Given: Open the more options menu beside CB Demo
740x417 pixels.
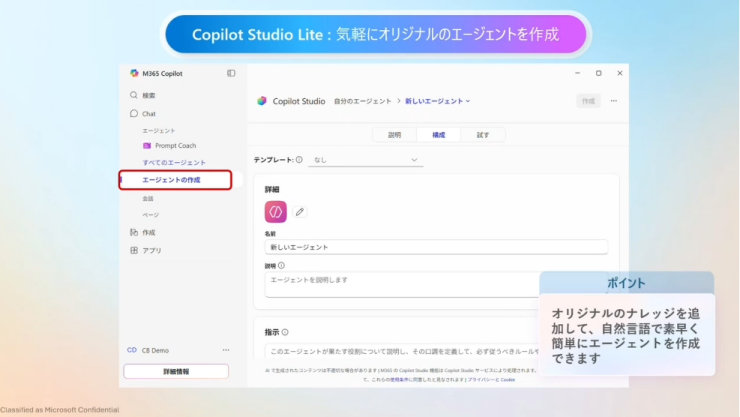Looking at the screenshot, I should 226,350.
